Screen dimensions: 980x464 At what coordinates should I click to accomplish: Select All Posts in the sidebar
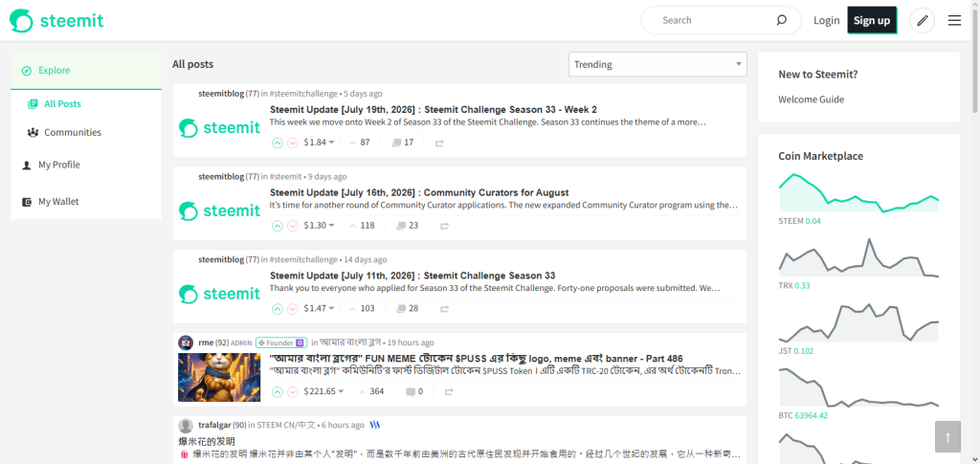(x=62, y=104)
